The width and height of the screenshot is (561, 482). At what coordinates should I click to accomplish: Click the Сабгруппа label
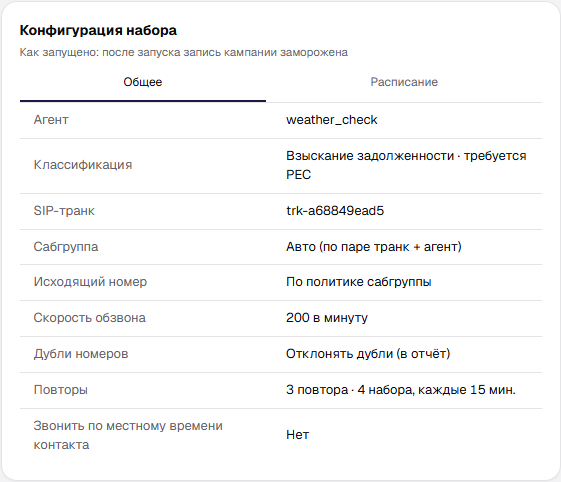(66, 247)
